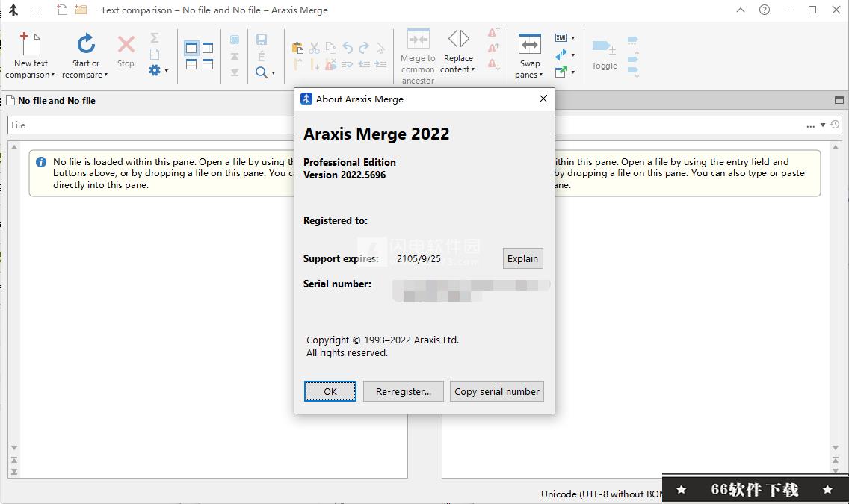The image size is (849, 504).
Task: Open the gear options dropdown arrow
Action: [166, 71]
